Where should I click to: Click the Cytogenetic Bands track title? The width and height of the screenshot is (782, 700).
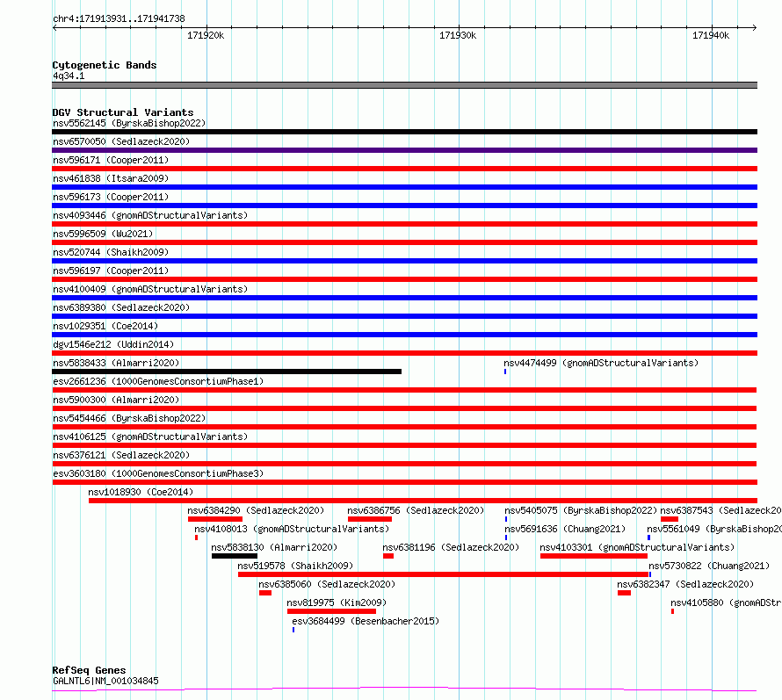coord(105,65)
